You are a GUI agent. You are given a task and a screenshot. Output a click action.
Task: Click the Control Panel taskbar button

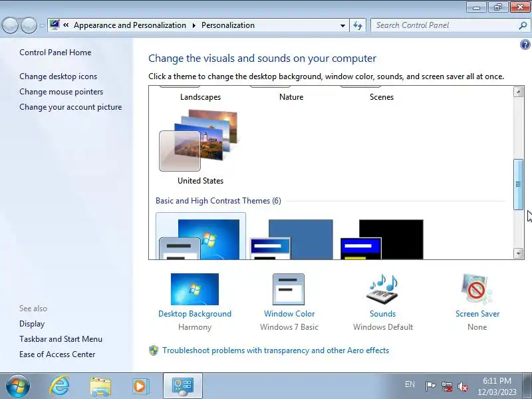183,386
